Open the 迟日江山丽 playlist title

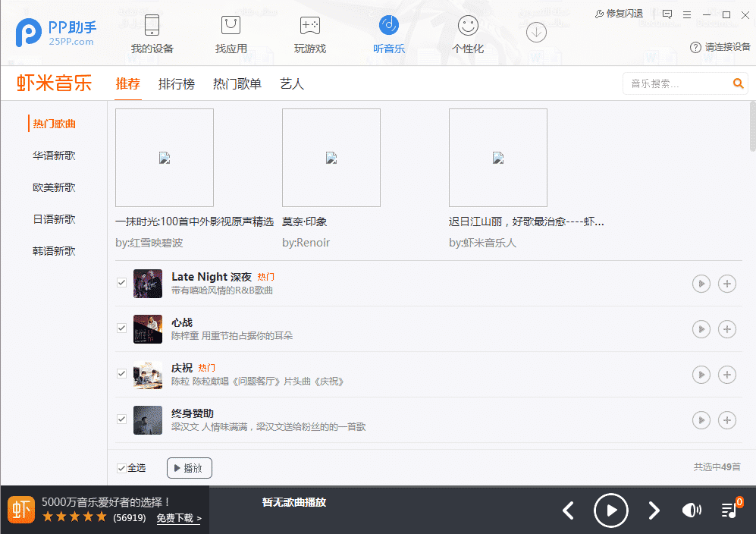point(526,222)
